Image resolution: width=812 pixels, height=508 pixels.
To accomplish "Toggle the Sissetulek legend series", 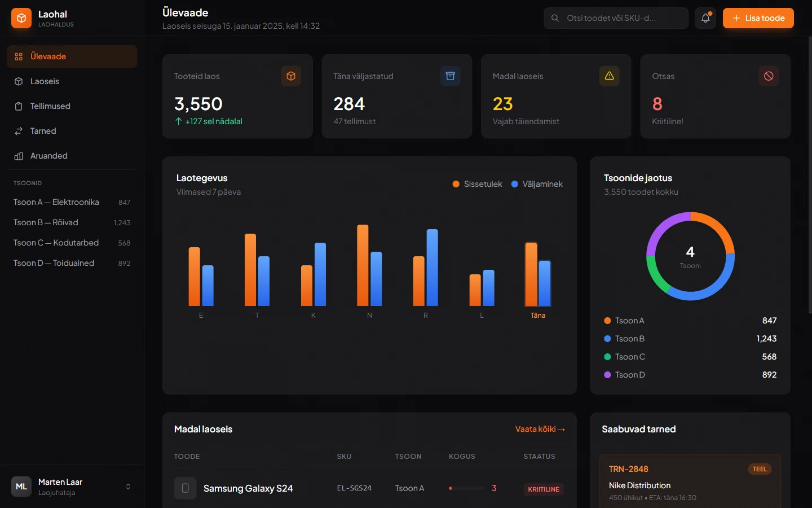I will point(477,184).
